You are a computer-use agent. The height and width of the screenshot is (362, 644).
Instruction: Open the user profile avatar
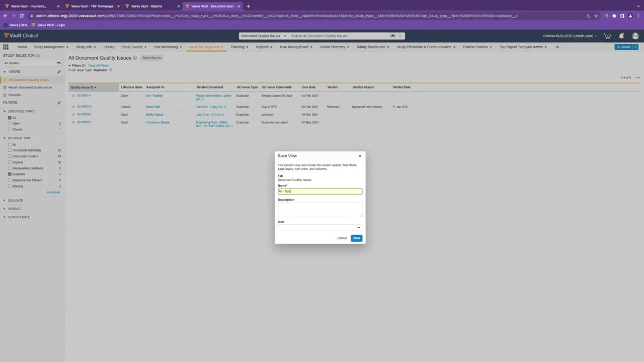[x=635, y=36]
